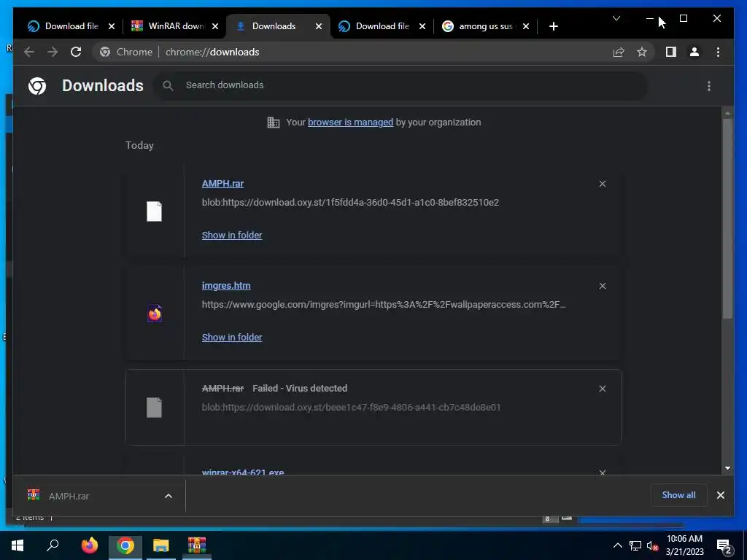Screen dimensions: 747x560
Task: Click the AMPH.rar file icon thumbnail
Action: coord(154,211)
